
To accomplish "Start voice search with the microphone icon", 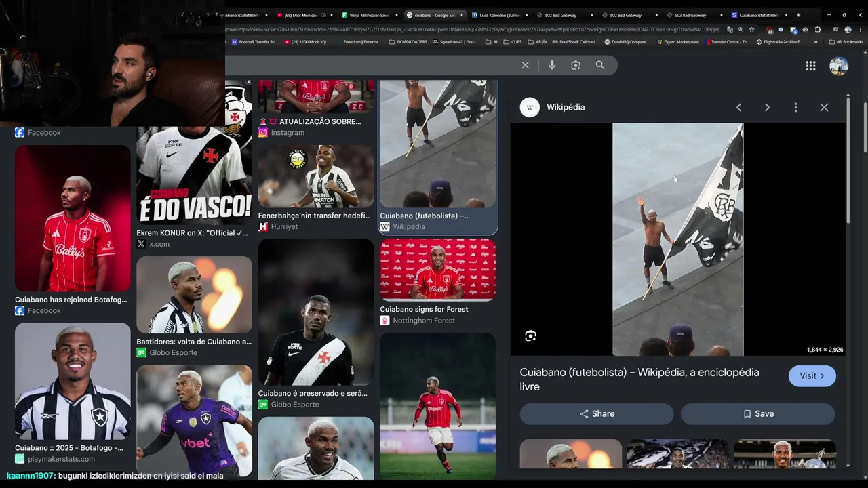I will [x=551, y=65].
